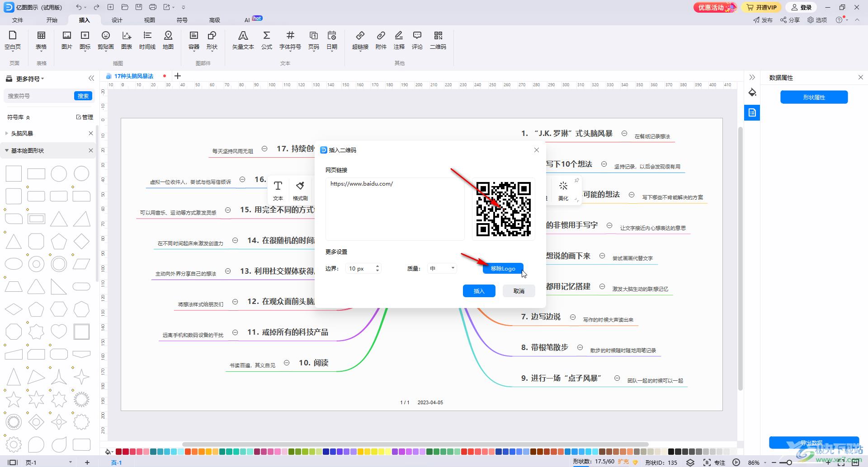Click the 移除Logo button
The height and width of the screenshot is (467, 868).
pyautogui.click(x=503, y=268)
